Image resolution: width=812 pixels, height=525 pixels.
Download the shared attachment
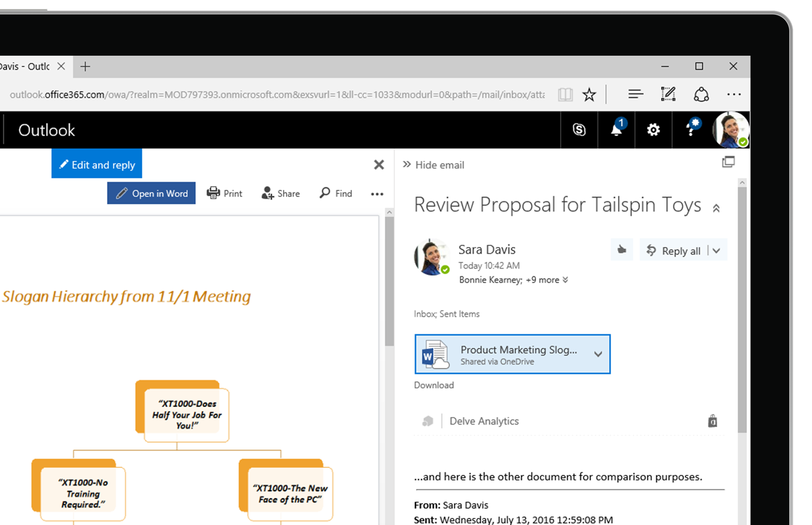tap(434, 385)
